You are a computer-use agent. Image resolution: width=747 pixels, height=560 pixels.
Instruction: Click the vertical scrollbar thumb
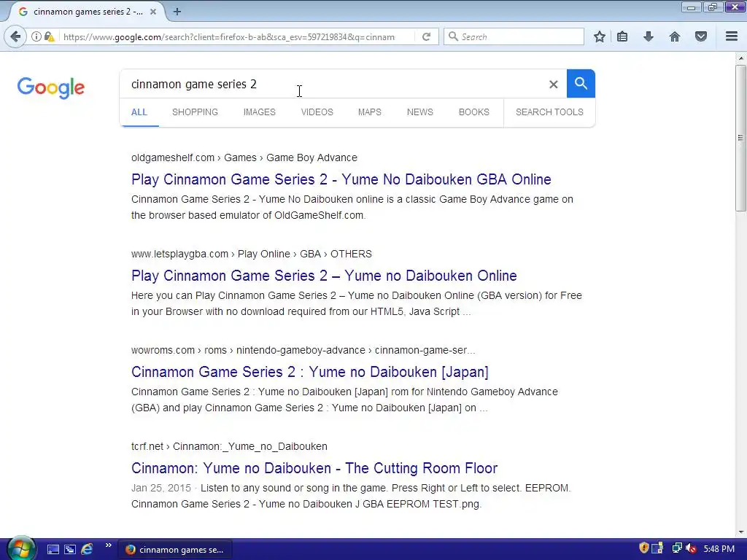(x=740, y=138)
